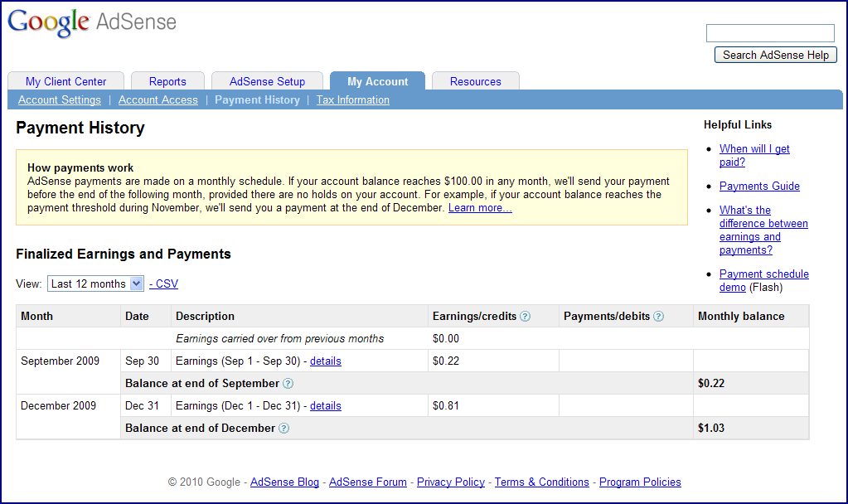Visit the AdSense Blog footer link
The height and width of the screenshot is (504, 848).
point(284,482)
